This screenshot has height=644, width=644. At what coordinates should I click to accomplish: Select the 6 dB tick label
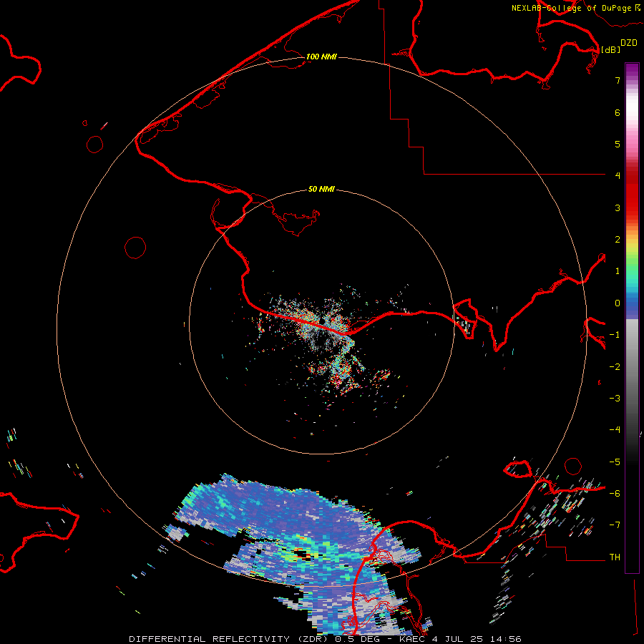[618, 112]
